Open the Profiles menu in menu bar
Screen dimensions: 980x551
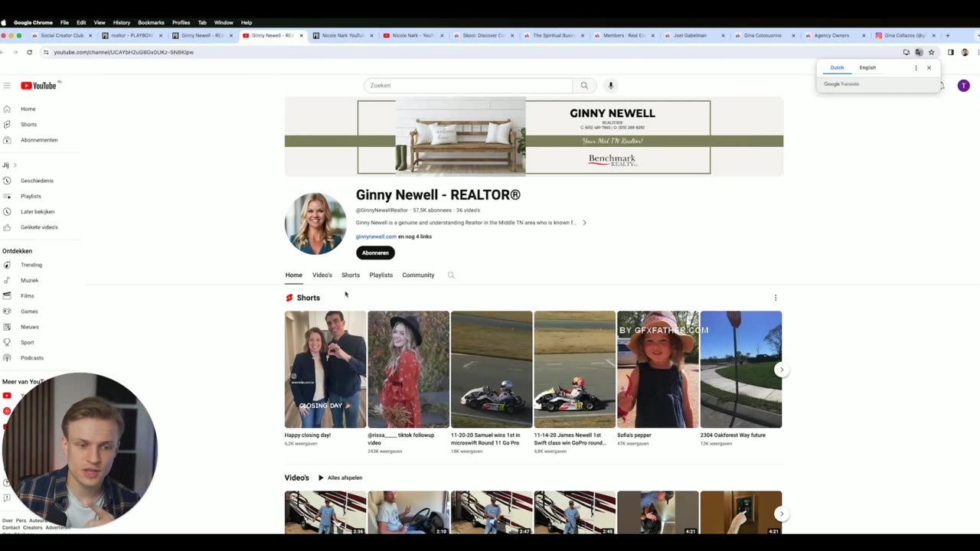(x=181, y=22)
